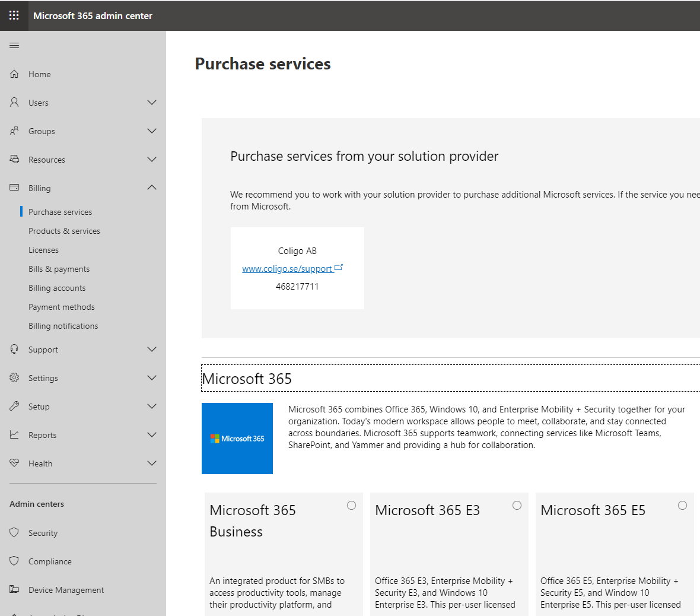Go to Payment methods
Viewport: 700px width, 616px height.
point(61,306)
